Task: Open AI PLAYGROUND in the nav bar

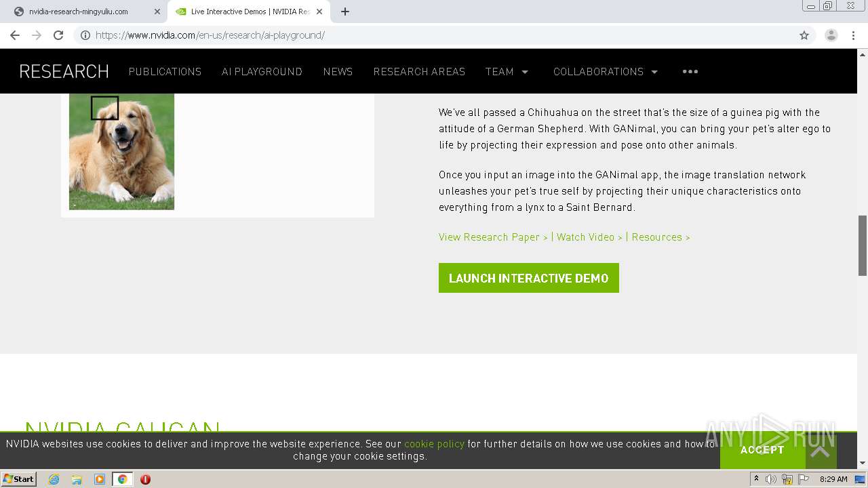Action: (262, 71)
